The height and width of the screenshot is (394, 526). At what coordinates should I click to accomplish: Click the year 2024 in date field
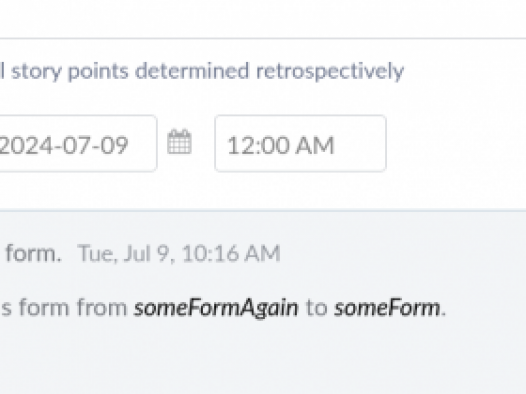pyautogui.click(x=25, y=146)
